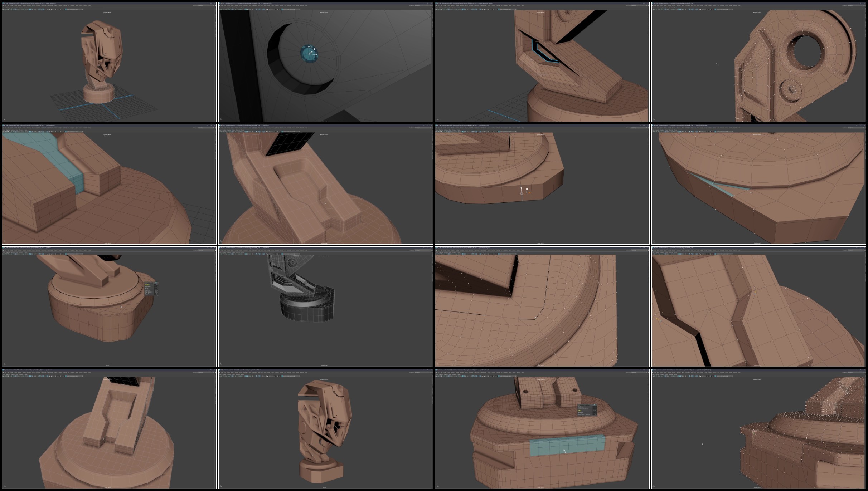Open the Workspace dropdown in the bevel popup frame
This screenshot has width=868, height=491.
tap(206, 250)
